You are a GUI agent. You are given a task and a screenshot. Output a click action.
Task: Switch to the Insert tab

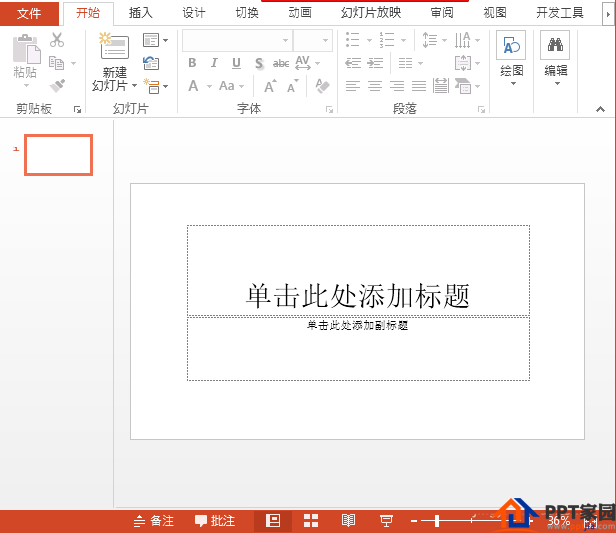tap(140, 13)
